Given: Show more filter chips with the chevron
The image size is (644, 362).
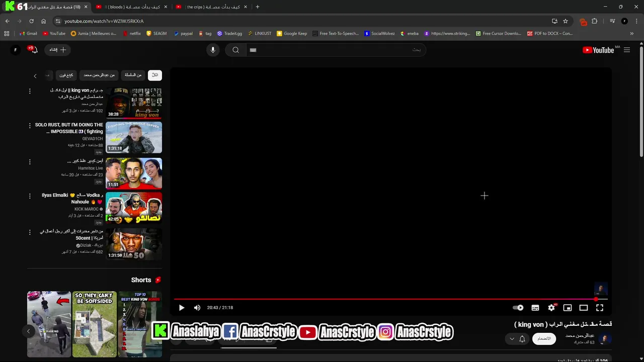Looking at the screenshot, I should pos(35,76).
